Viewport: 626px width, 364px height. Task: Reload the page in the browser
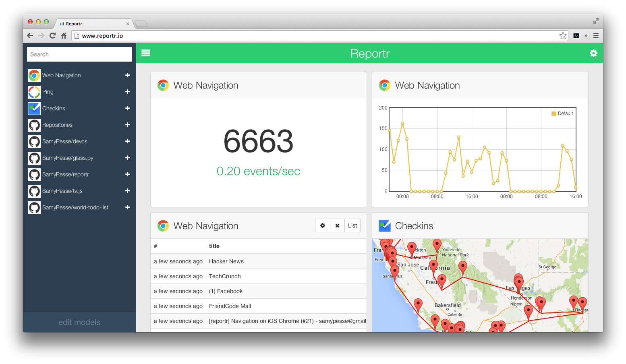click(52, 35)
